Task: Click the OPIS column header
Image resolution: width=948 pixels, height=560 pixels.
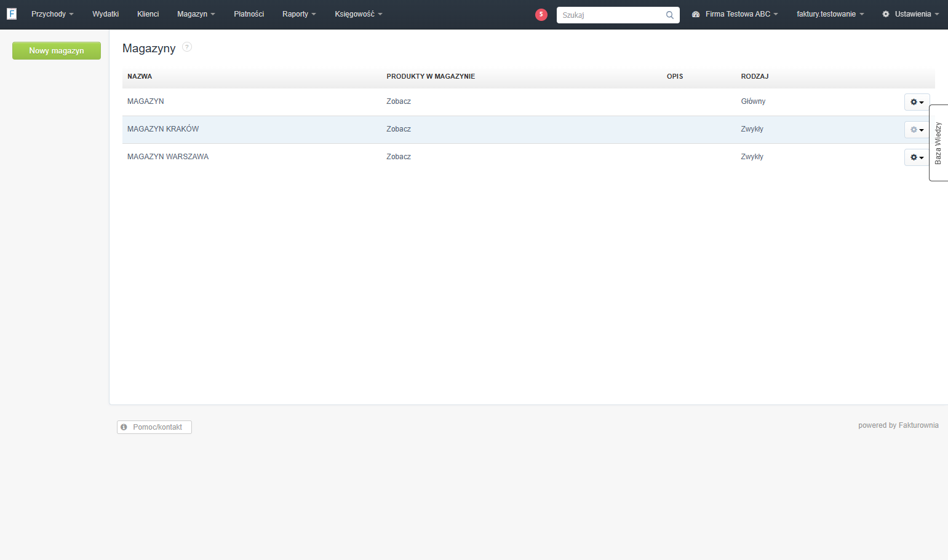Action: pyautogui.click(x=675, y=76)
